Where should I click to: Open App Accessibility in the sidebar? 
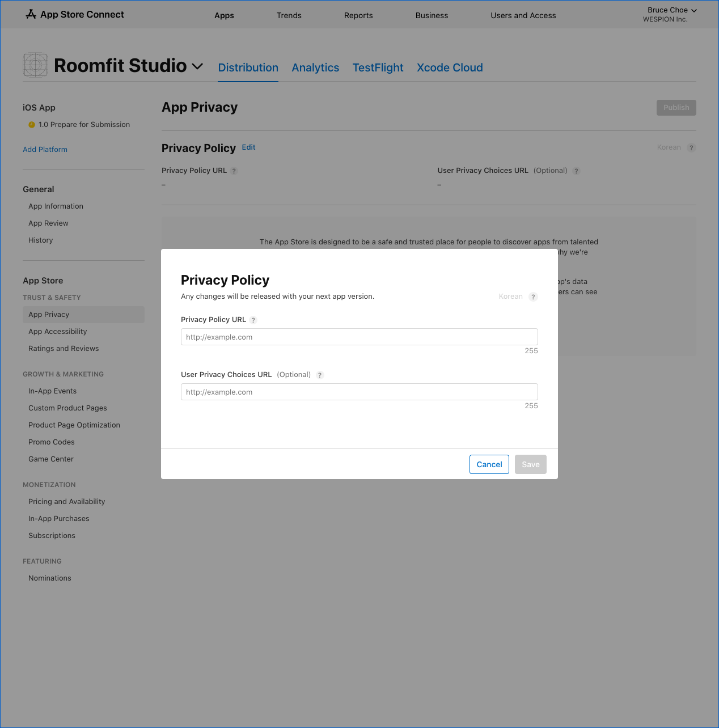[x=57, y=332]
